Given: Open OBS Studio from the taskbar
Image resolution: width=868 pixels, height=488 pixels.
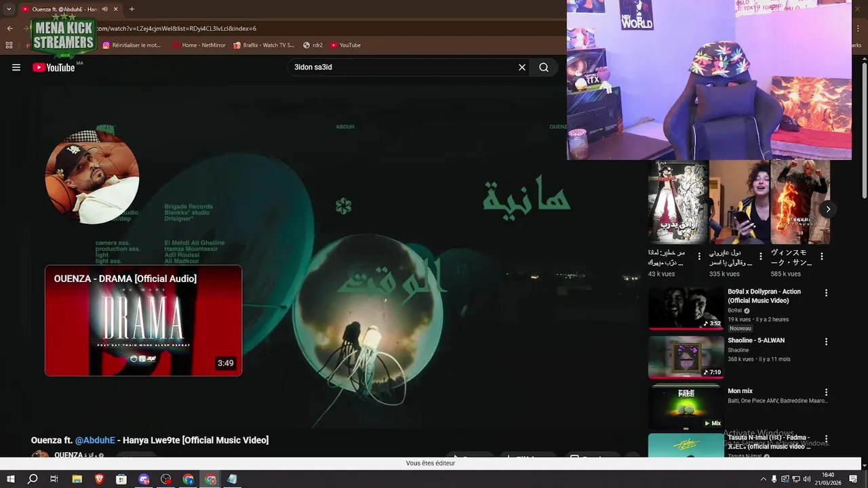Looking at the screenshot, I should point(166,479).
